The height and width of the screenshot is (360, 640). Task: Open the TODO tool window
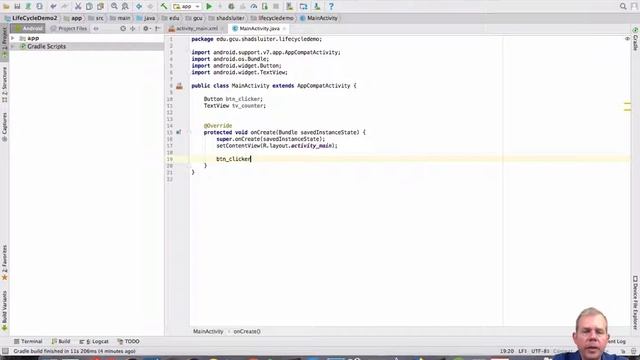(129, 341)
